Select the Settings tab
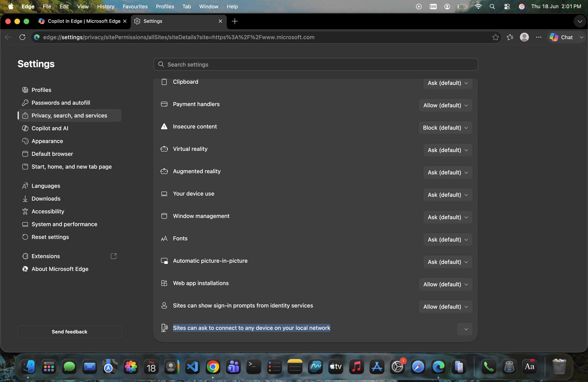The width and height of the screenshot is (588, 382). (178, 21)
